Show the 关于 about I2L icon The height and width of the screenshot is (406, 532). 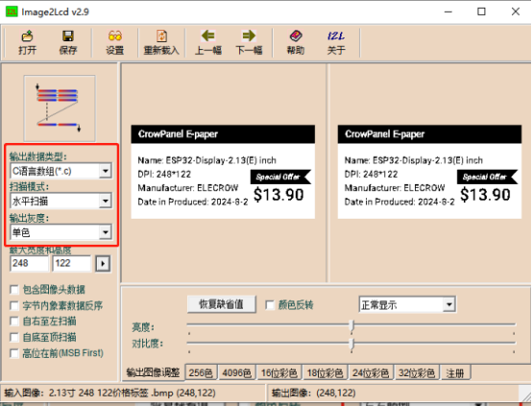pyautogui.click(x=336, y=42)
